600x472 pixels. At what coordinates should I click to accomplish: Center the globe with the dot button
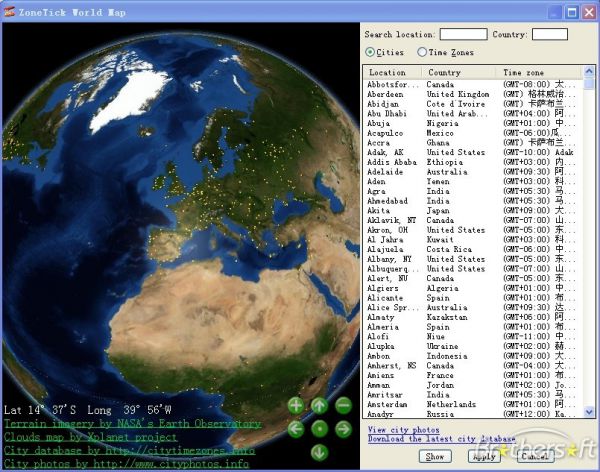[x=320, y=429]
